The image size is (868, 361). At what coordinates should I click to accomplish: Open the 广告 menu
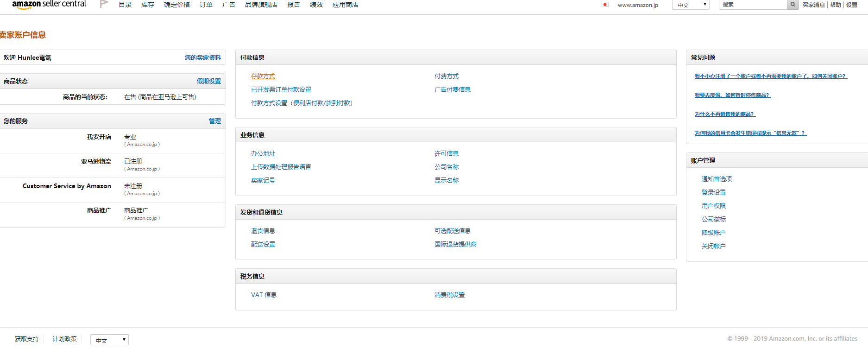(x=229, y=5)
